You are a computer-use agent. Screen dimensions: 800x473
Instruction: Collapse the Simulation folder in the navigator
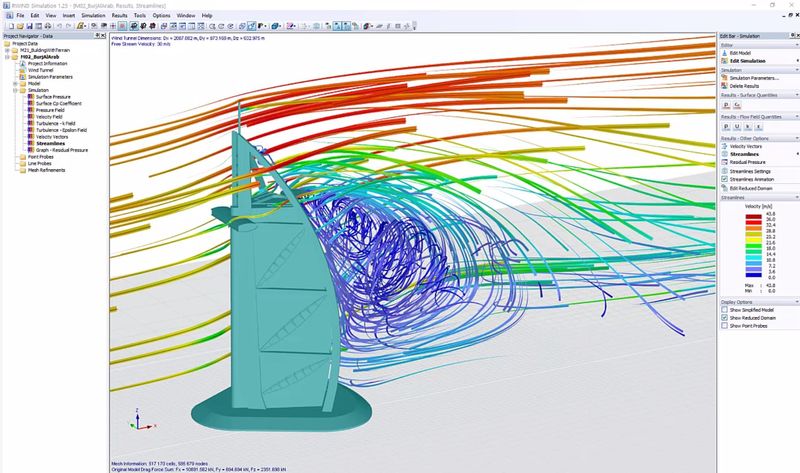pyautogui.click(x=13, y=89)
